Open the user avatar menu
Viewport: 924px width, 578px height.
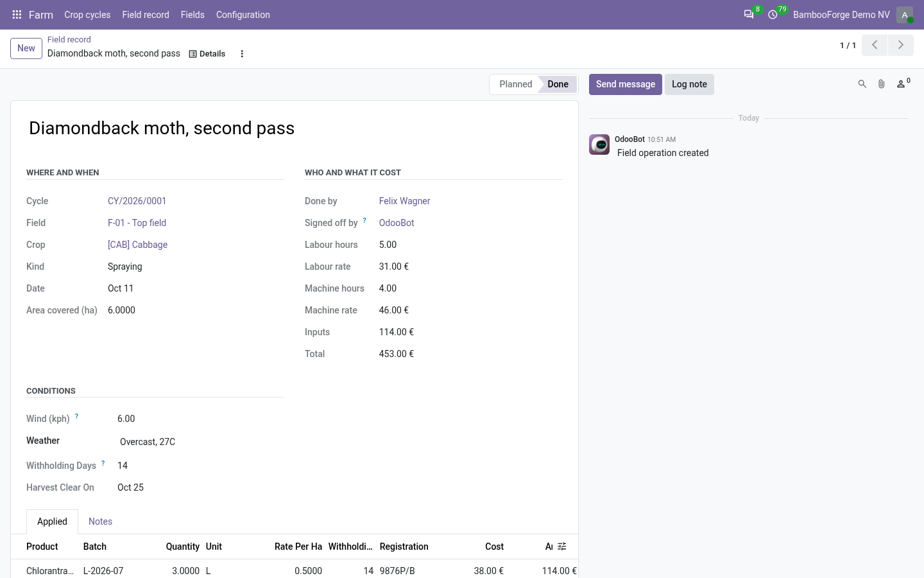click(905, 15)
